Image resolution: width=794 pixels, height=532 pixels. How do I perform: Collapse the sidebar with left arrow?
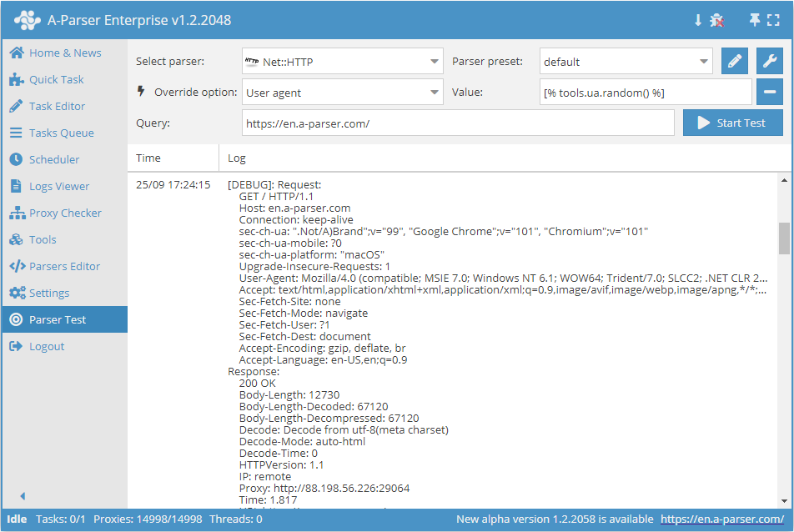point(23,495)
